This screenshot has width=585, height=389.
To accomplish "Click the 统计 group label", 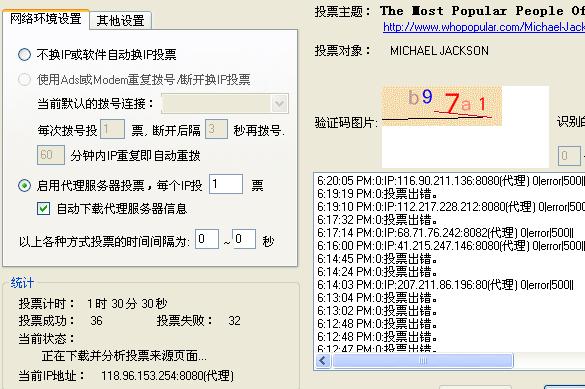I will pyautogui.click(x=22, y=283).
